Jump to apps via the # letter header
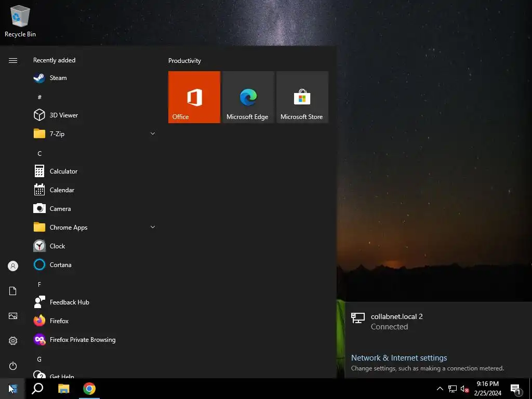The height and width of the screenshot is (399, 532). coord(39,97)
